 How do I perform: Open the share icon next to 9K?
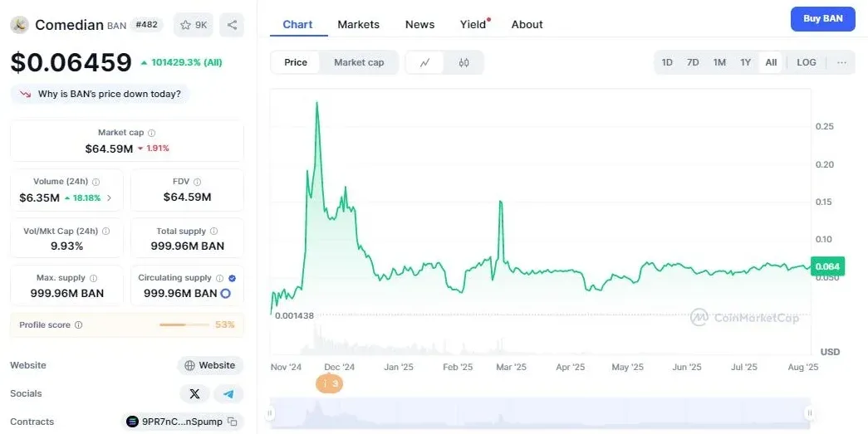(232, 25)
